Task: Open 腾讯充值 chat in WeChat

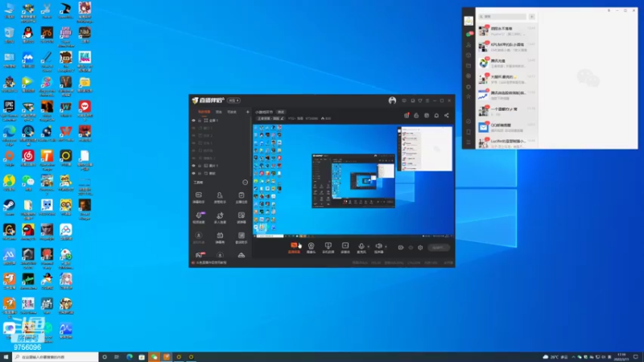Action: point(507,63)
